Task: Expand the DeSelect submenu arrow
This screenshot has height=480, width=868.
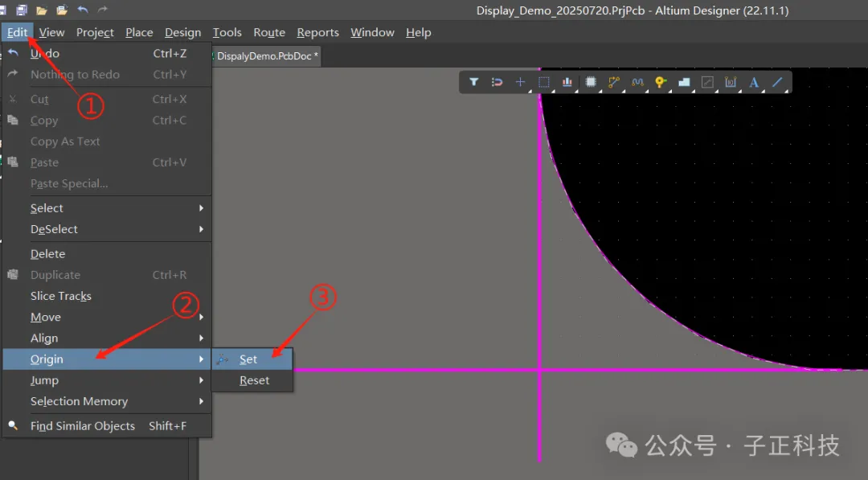Action: click(x=202, y=229)
